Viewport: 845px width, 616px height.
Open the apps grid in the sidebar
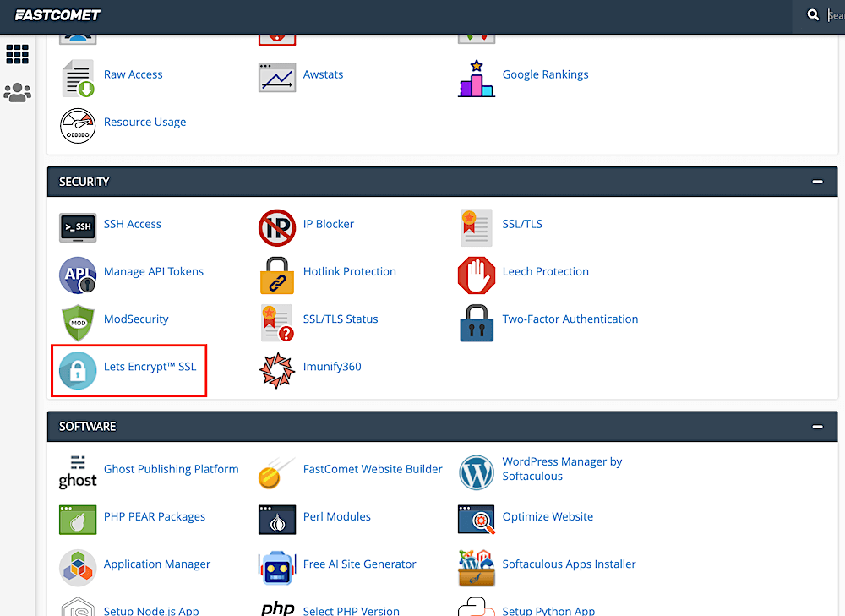(17, 54)
